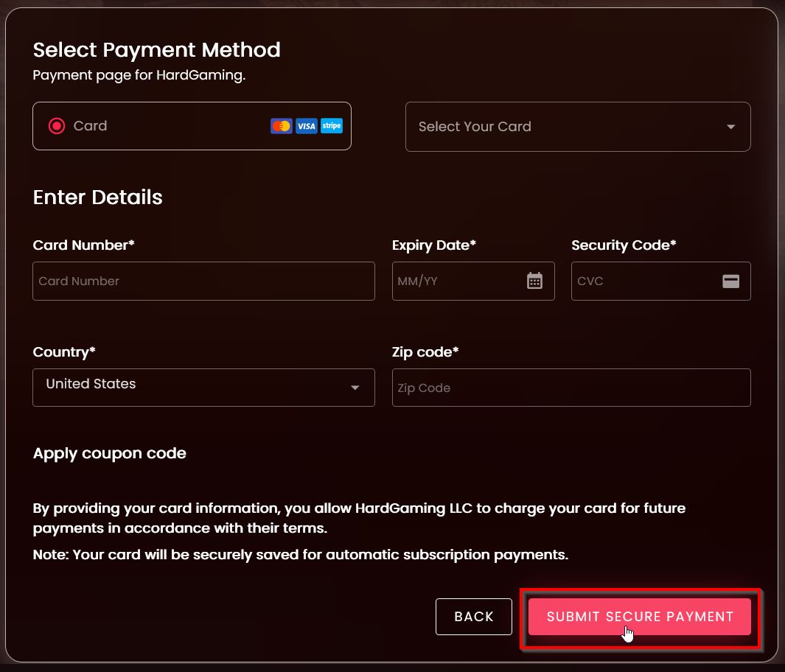Open the Select Your Card dropdown
The width and height of the screenshot is (785, 672).
578,127
